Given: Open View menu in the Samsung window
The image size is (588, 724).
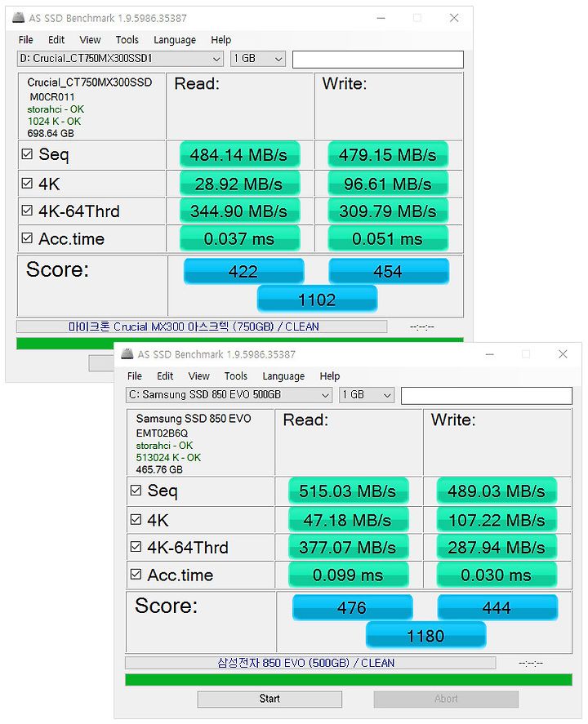Looking at the screenshot, I should pos(198,375).
